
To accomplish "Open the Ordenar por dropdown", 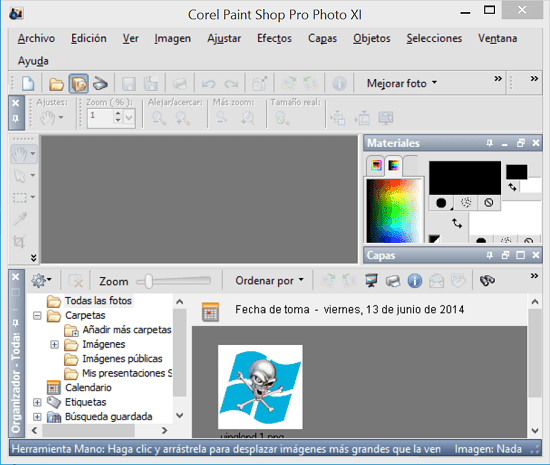I will click(269, 281).
